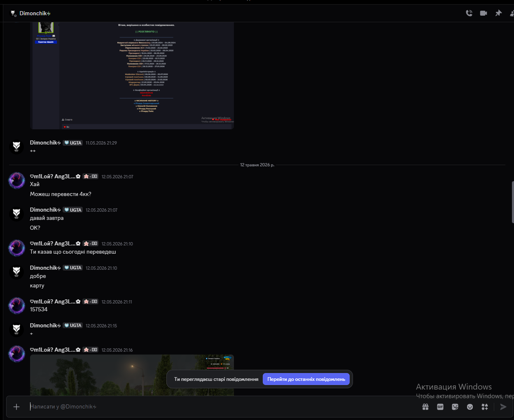Click the '++' message from 21:29
The width and height of the screenshot is (514, 420).
(33, 151)
